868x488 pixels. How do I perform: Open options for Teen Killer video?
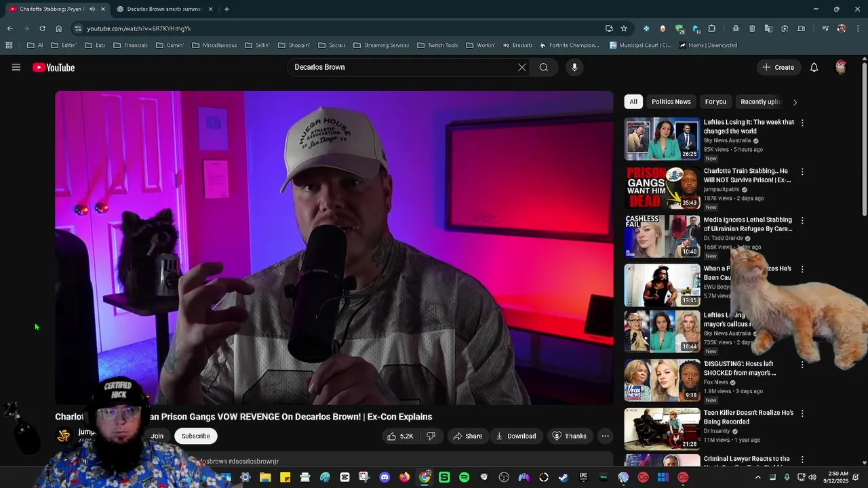point(802,413)
